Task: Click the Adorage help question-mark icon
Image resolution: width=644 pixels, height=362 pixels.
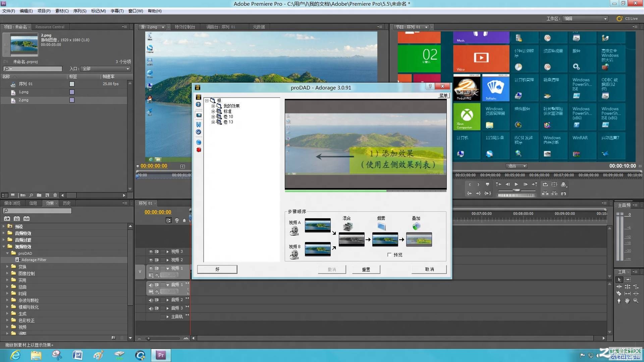Action: coord(199,105)
